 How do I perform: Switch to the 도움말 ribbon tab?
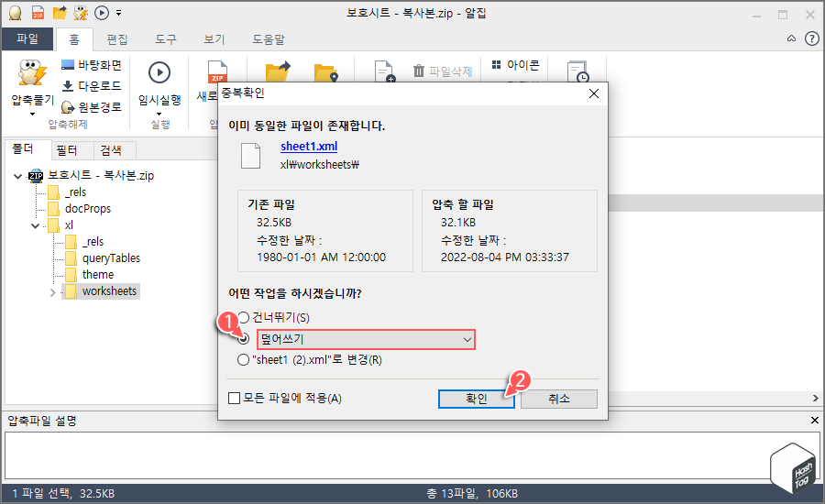click(x=269, y=39)
